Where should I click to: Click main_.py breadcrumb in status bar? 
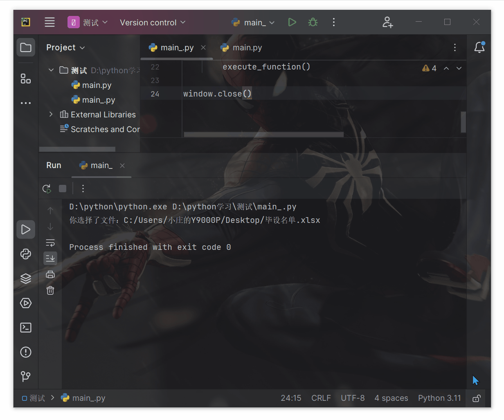click(x=83, y=398)
